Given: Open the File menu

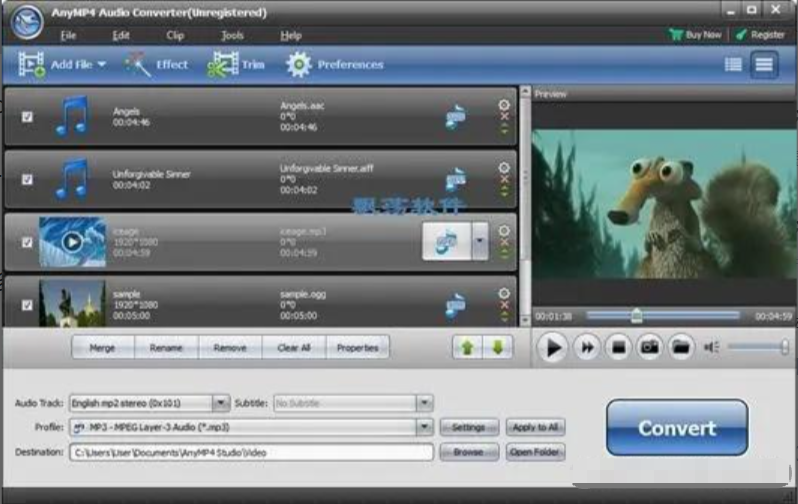Looking at the screenshot, I should pyautogui.click(x=68, y=35).
